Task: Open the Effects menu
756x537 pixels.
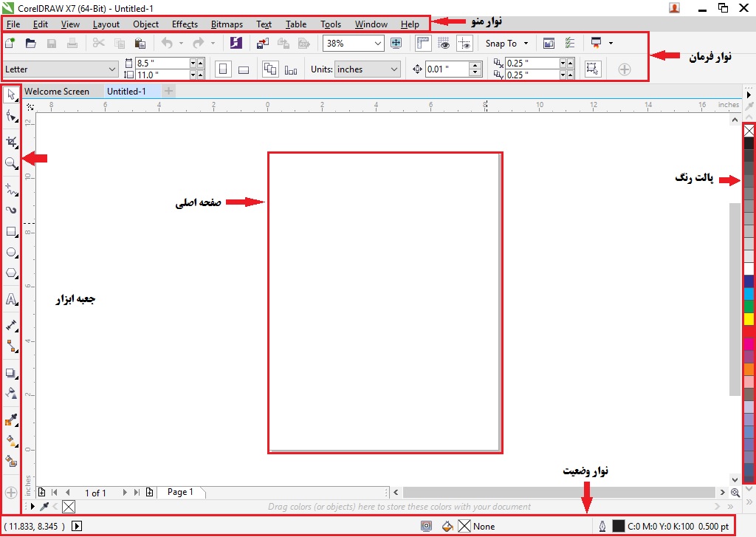Action: [185, 24]
